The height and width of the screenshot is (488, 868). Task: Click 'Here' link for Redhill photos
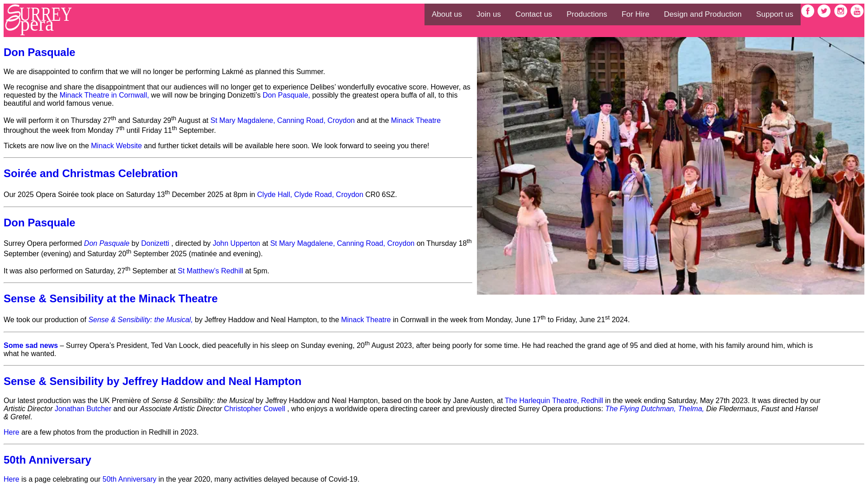[11, 432]
